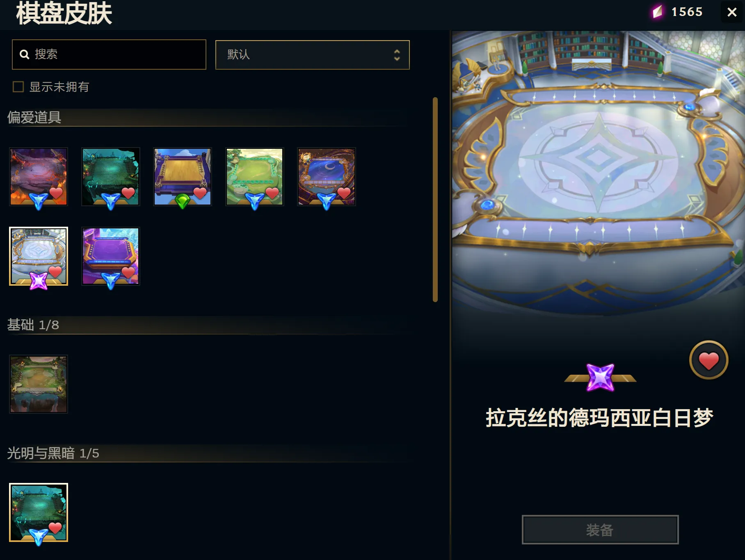Click the magnifier icon in search box
Viewport: 745px width, 560px height.
point(25,55)
